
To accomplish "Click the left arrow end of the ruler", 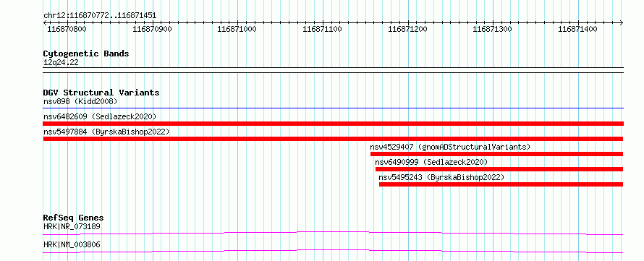I will tap(45, 22).
